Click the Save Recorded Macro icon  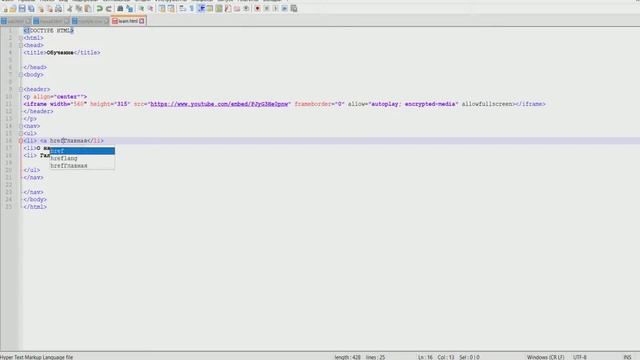[x=293, y=9]
